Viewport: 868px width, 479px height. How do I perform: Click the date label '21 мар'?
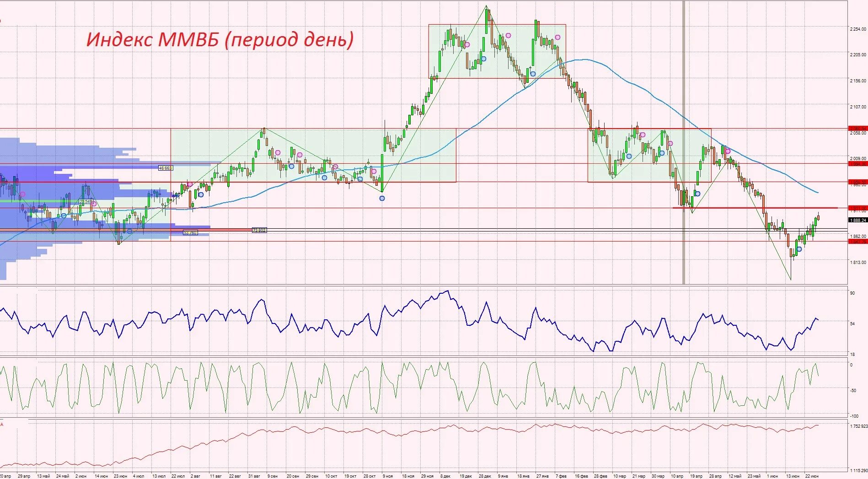639,476
